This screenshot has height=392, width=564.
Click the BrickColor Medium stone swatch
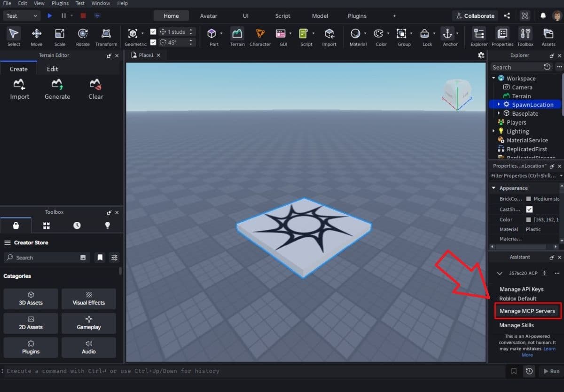529,199
